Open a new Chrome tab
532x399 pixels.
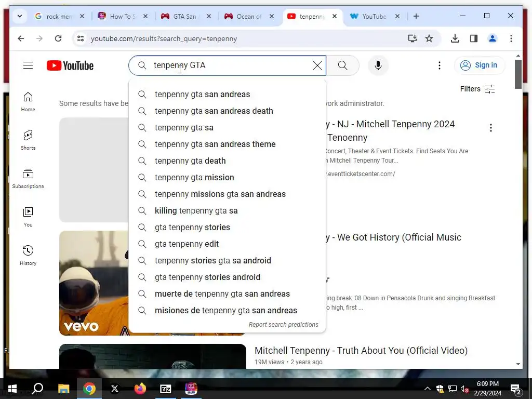coord(416,16)
